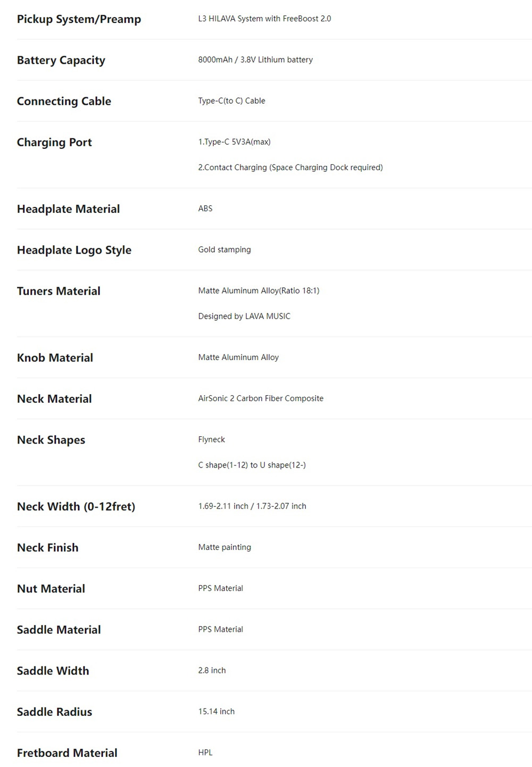Select the Designed by LAVA MUSIC text
Screen dimensions: 532x767
244,316
